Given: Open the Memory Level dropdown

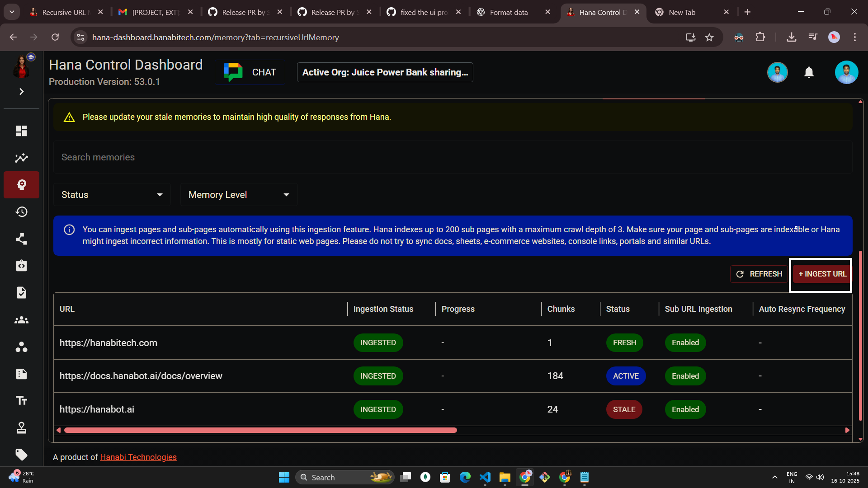Looking at the screenshot, I should 238,195.
